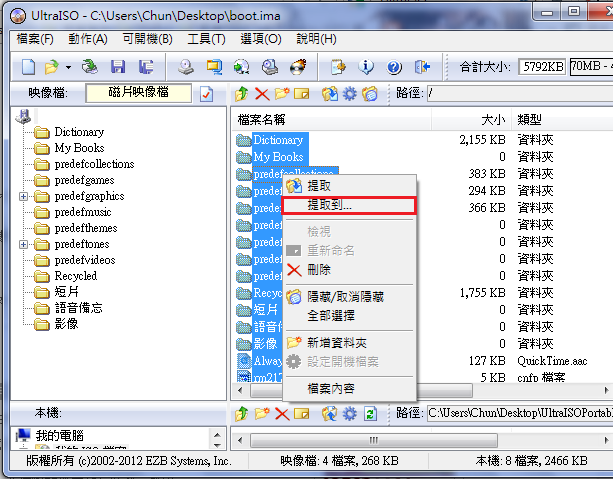
Task: Click the 磁片映像檔 image type field
Action: click(138, 93)
